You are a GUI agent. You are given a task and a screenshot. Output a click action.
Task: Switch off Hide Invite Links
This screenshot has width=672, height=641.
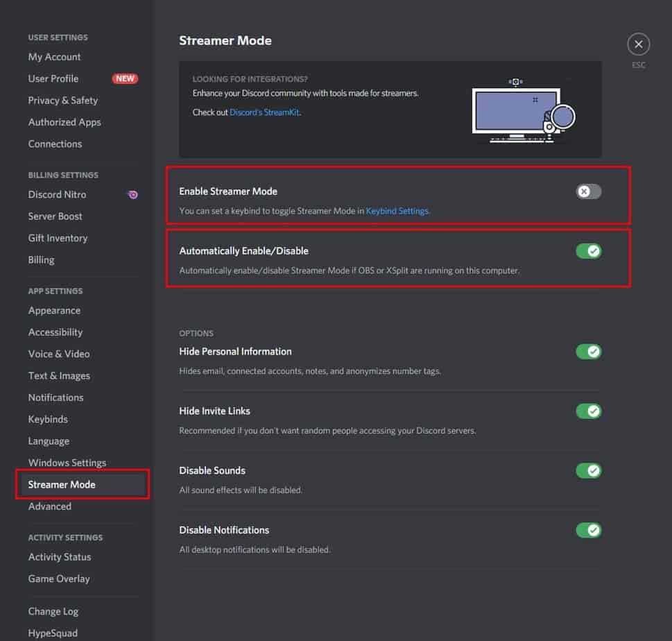coord(588,411)
